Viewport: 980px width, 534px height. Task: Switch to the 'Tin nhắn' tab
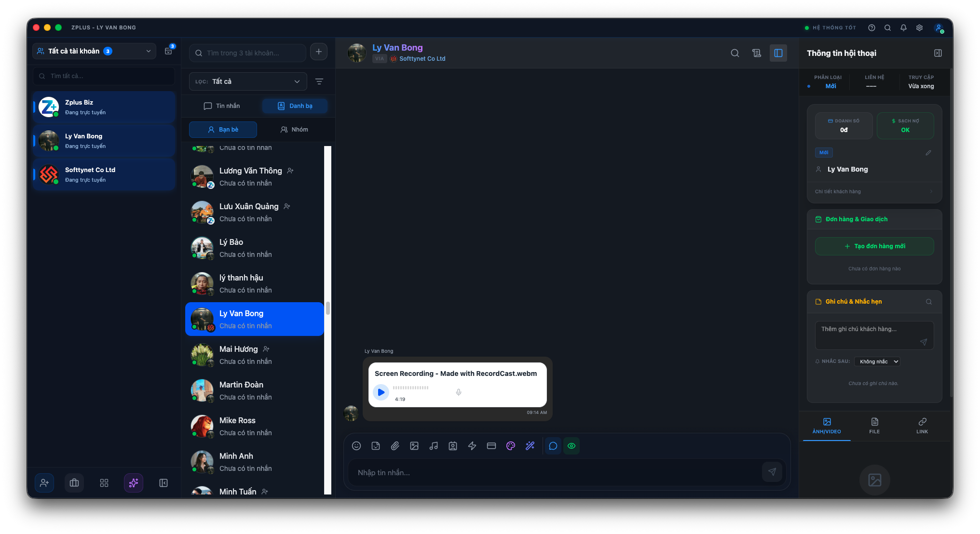222,106
